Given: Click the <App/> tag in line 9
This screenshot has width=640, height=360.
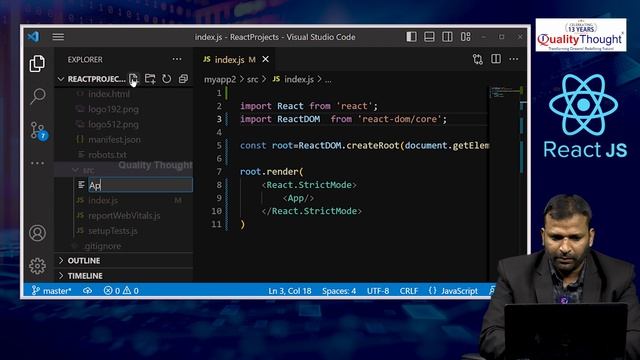Looking at the screenshot, I should 298,198.
